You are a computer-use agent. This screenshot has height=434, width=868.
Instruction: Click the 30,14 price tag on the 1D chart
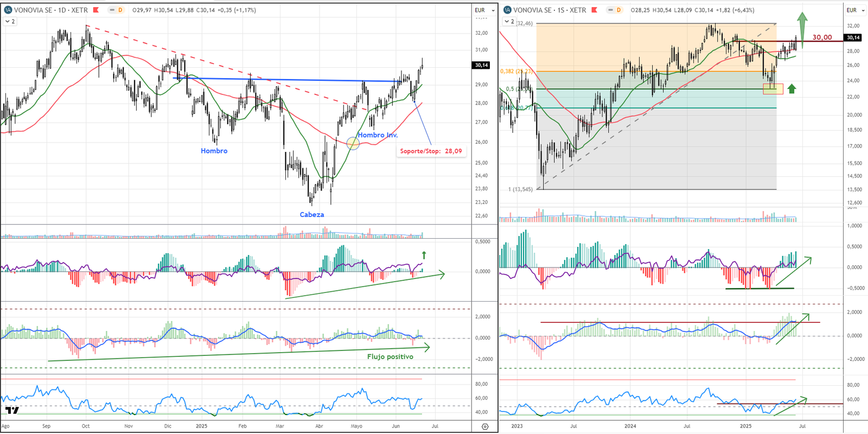tap(482, 65)
